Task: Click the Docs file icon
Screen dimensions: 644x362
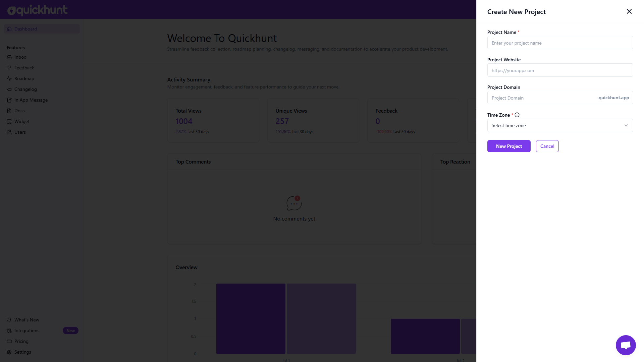Action: pos(9,111)
